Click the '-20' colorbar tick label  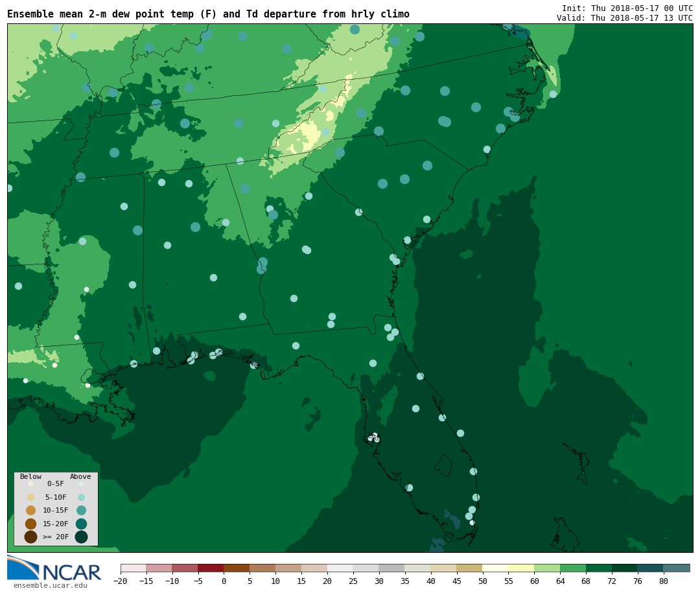point(121,581)
